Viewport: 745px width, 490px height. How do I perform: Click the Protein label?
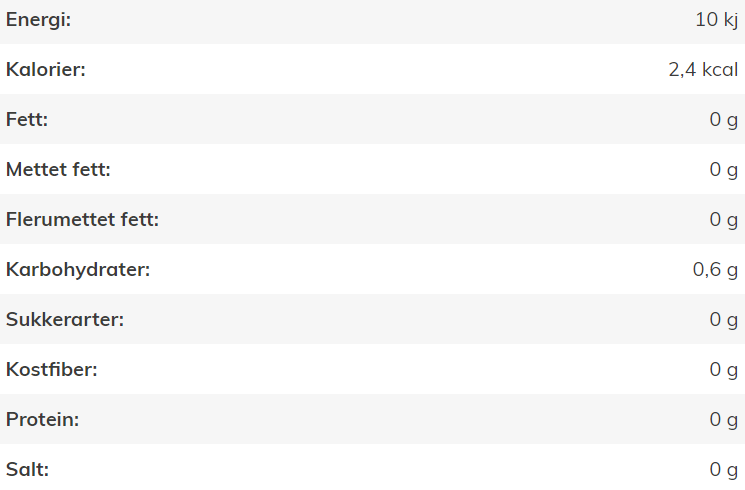click(x=42, y=419)
